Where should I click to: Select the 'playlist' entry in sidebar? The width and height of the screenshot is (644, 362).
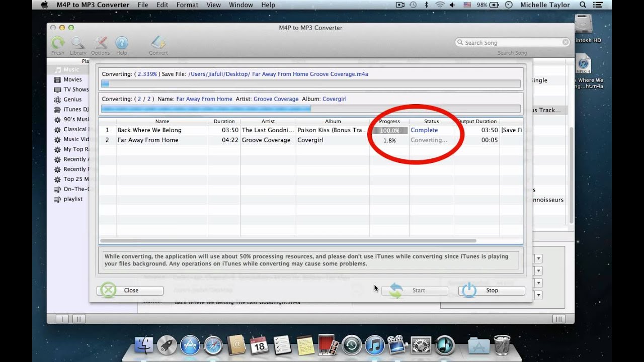coord(68,199)
